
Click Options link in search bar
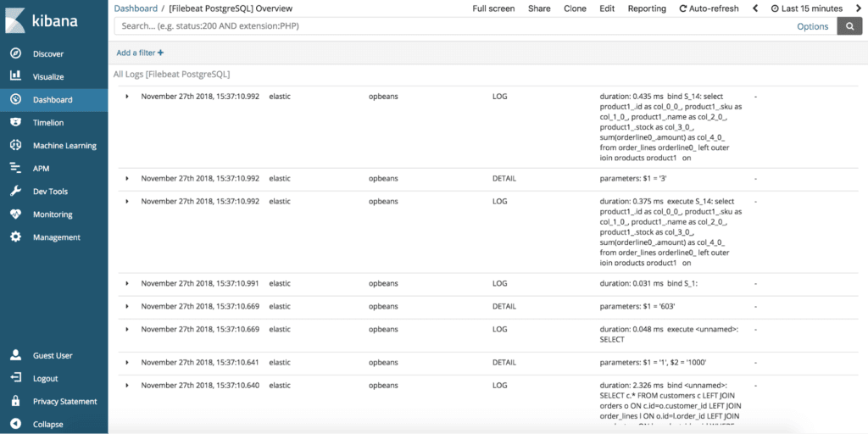813,26
